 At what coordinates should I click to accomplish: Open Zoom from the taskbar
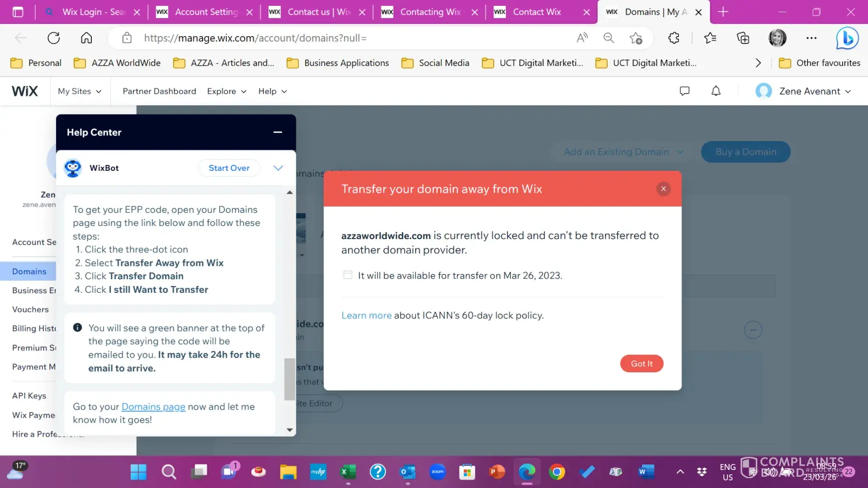tap(437, 472)
